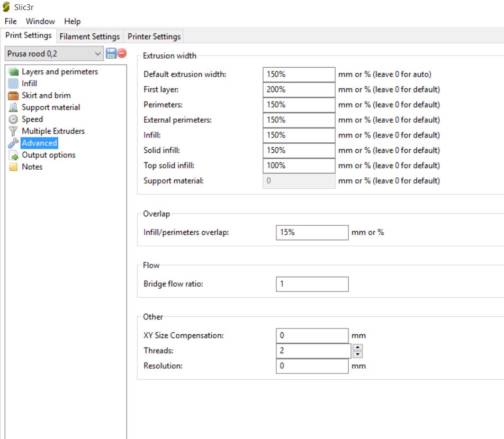Click the Support material building icon
This screenshot has height=439, width=504.
point(14,107)
